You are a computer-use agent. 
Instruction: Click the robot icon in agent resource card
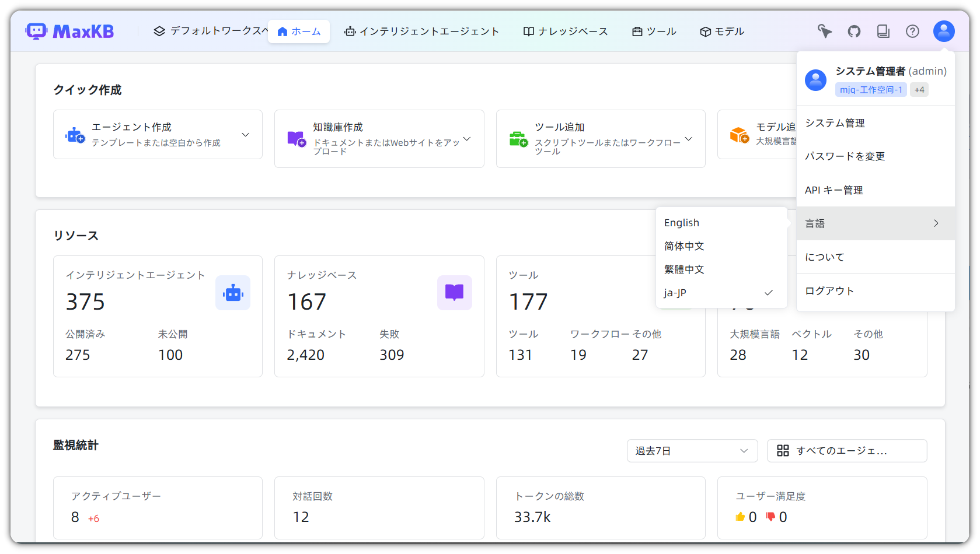coord(233,293)
